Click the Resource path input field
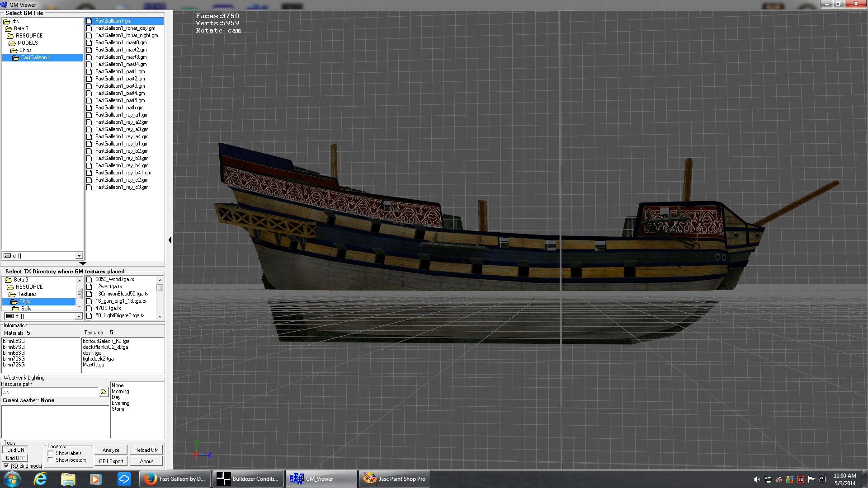Viewport: 868px width, 488px height. tap(50, 392)
